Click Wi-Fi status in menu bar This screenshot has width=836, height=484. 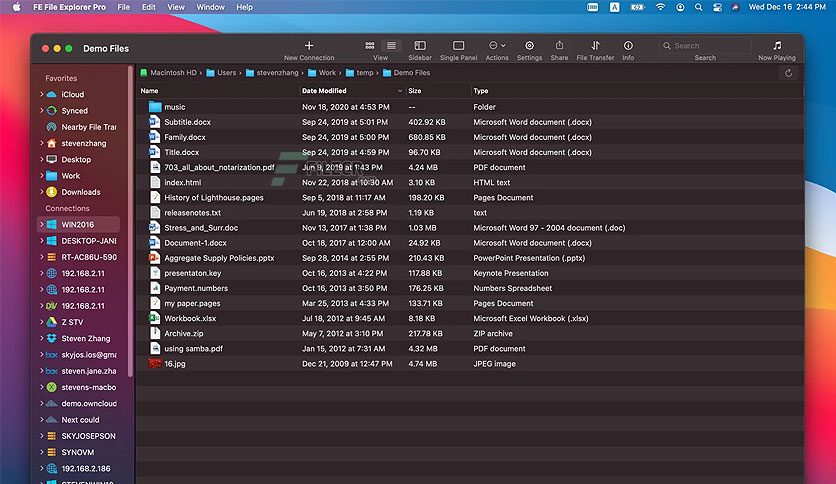click(x=661, y=7)
